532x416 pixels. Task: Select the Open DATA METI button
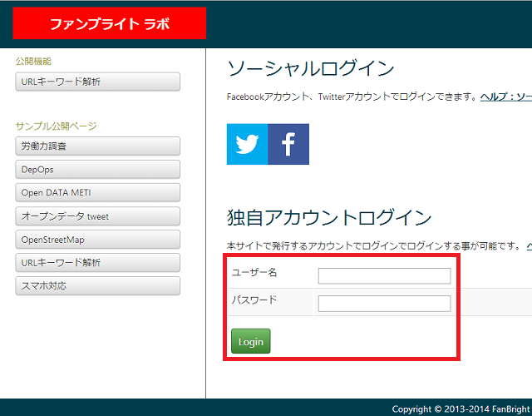click(x=98, y=192)
